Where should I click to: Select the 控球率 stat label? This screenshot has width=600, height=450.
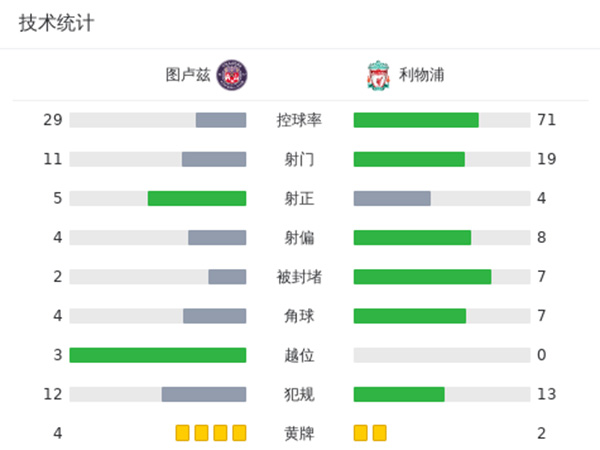tap(300, 120)
